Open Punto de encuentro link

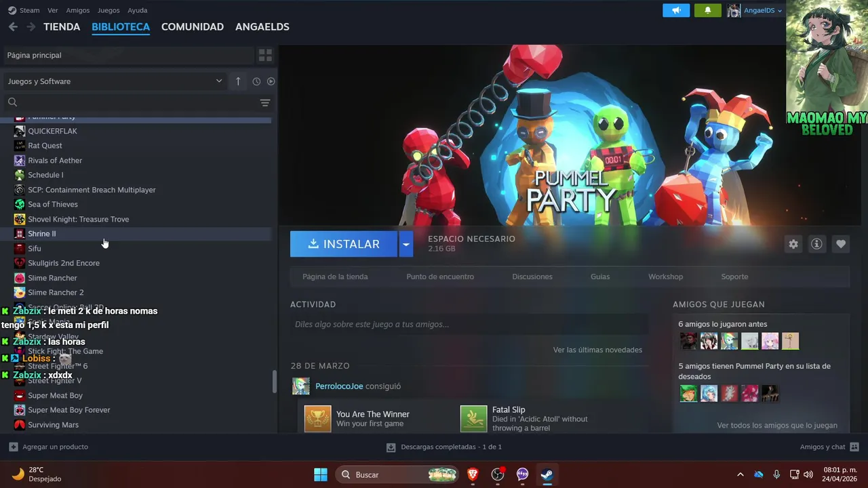point(440,277)
